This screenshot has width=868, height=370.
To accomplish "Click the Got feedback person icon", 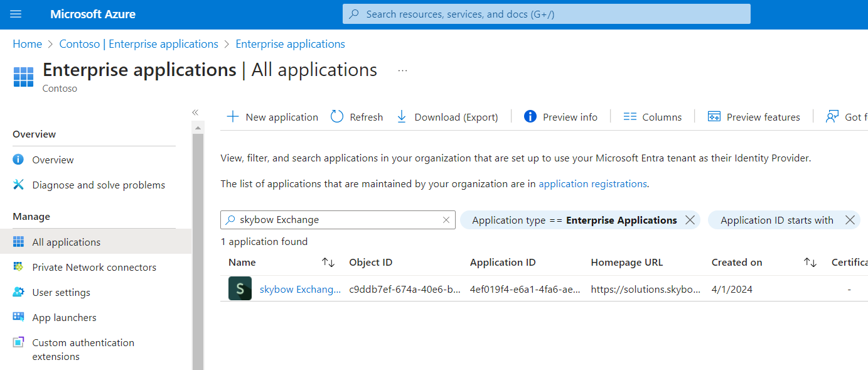I will [x=832, y=117].
